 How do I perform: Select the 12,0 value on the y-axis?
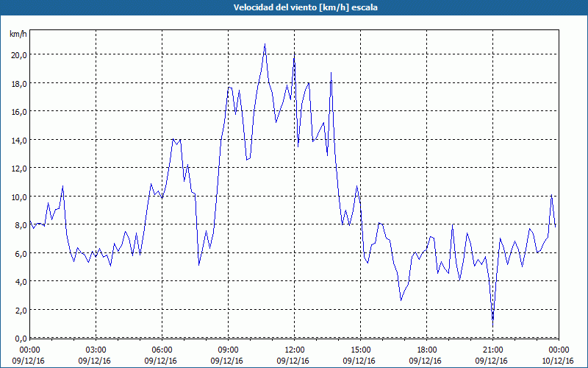click(x=19, y=169)
